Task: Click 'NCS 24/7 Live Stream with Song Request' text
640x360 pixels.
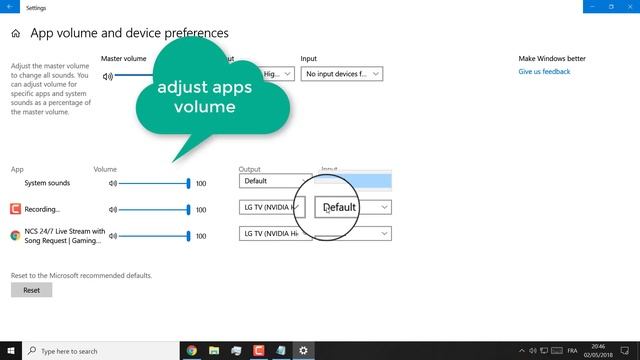Action: point(64,236)
